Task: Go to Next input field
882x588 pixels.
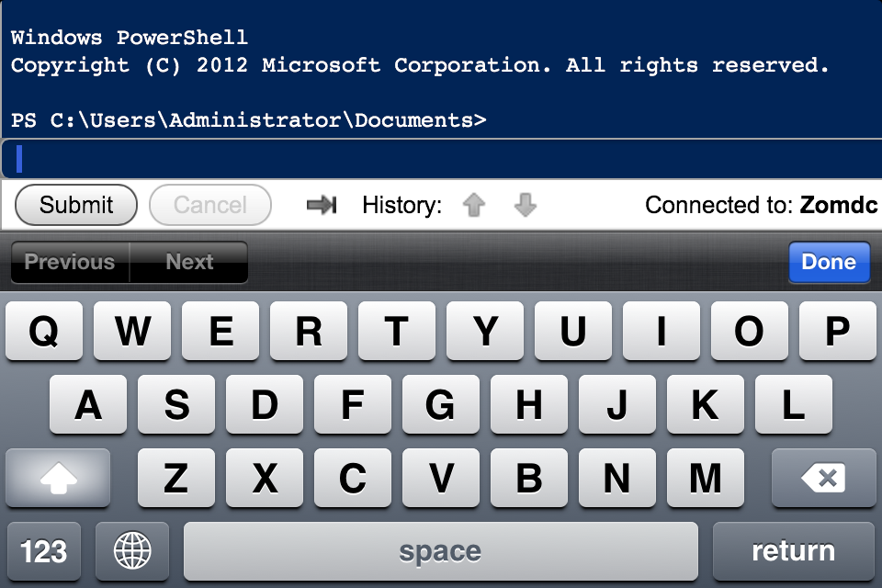Action: 189,262
